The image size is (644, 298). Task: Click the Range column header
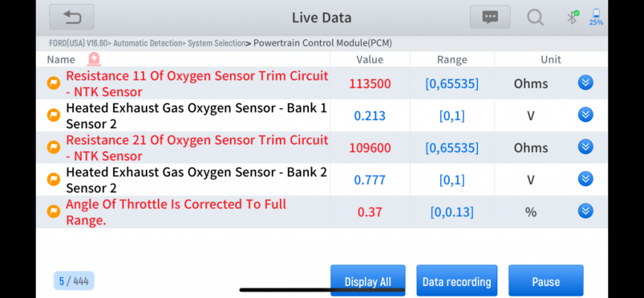(452, 60)
